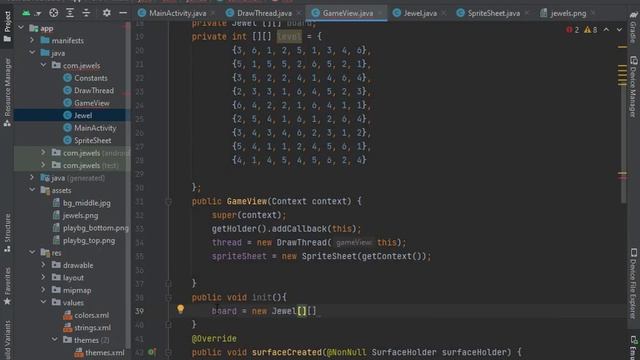
Task: Click the quick-fix light bulb icon
Action: 180,309
